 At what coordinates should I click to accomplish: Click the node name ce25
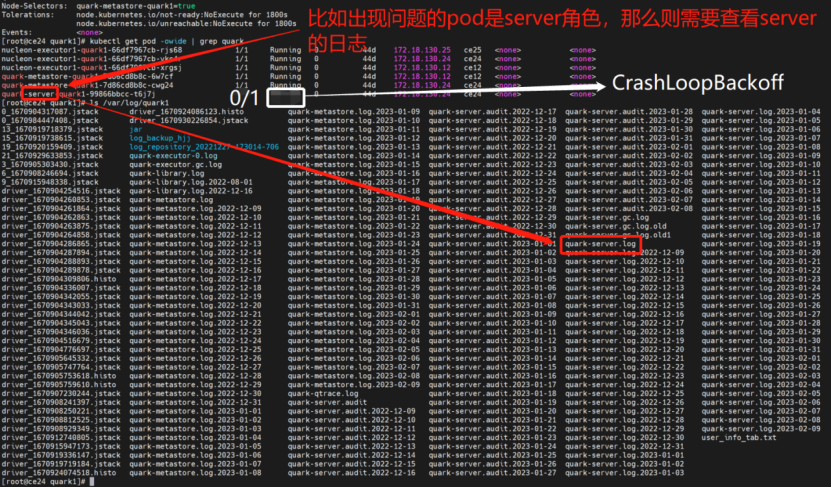[x=473, y=50]
